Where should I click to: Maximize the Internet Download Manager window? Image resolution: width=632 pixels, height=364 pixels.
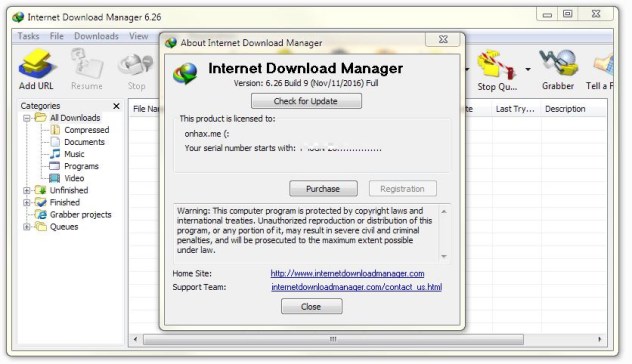[x=568, y=14]
